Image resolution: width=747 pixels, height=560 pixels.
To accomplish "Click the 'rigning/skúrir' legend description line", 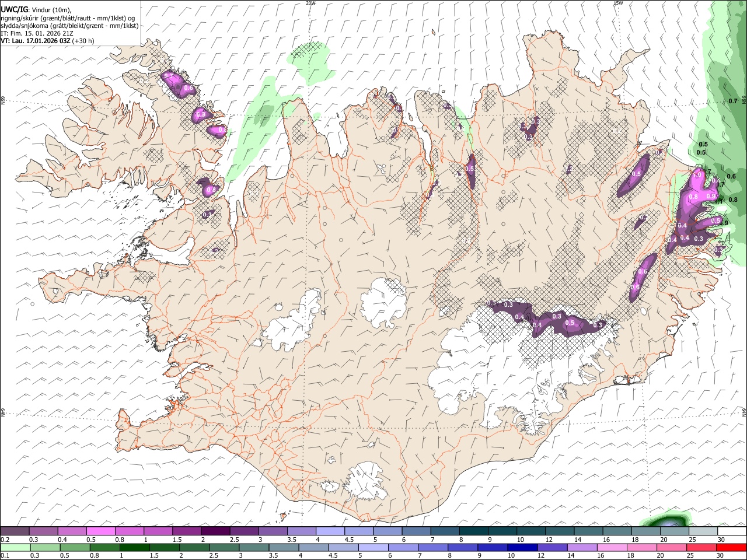I will [x=68, y=18].
